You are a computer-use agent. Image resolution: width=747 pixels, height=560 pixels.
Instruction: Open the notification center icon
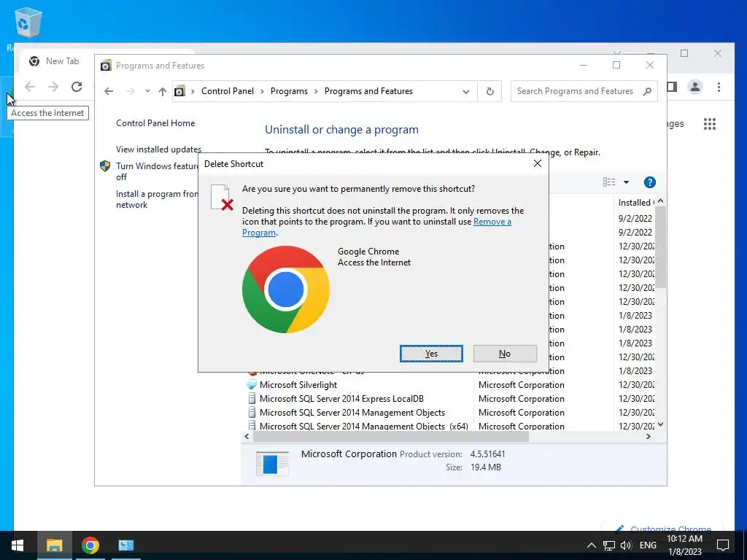[x=723, y=545]
